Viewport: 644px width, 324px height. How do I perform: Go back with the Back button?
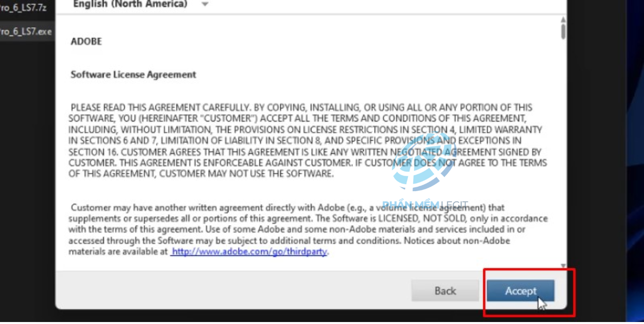point(445,291)
